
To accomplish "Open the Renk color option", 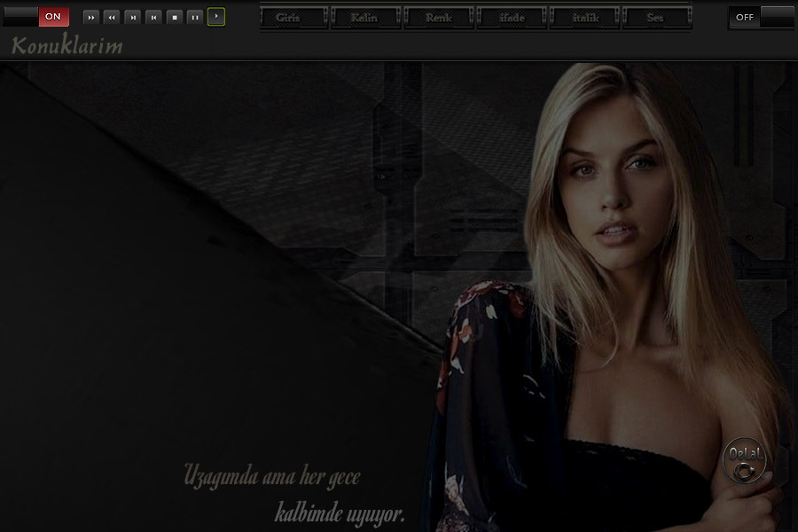I will [439, 18].
